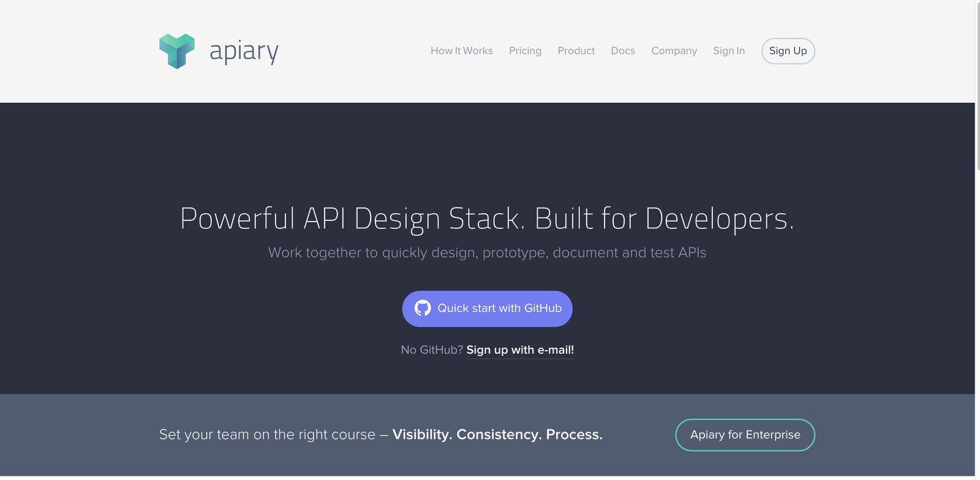Click the Quick start with GitHub button
980x480 pixels.
(x=488, y=309)
